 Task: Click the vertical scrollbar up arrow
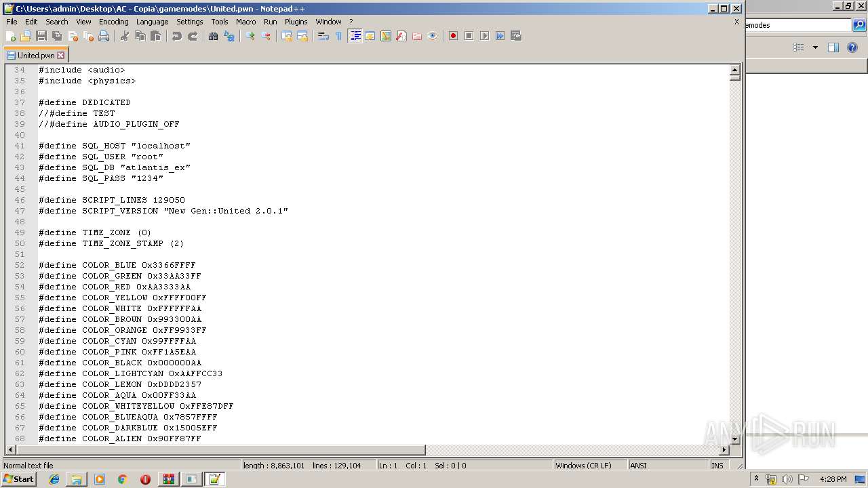[734, 70]
